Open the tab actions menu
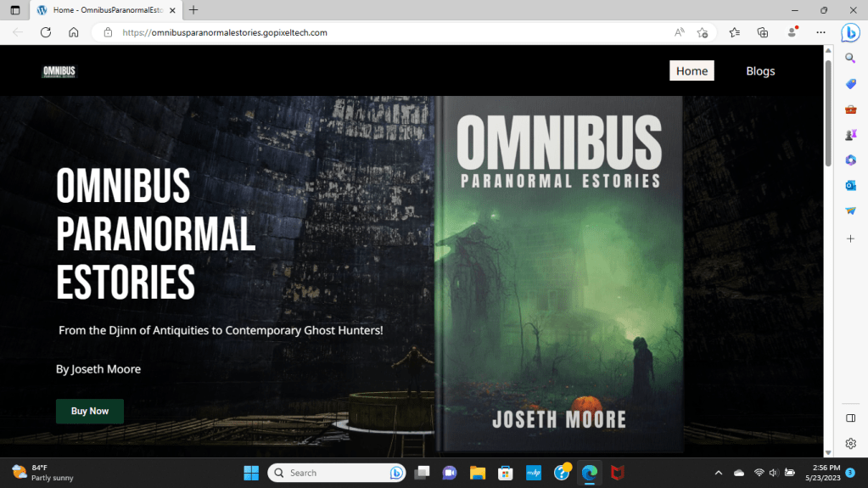 point(15,10)
